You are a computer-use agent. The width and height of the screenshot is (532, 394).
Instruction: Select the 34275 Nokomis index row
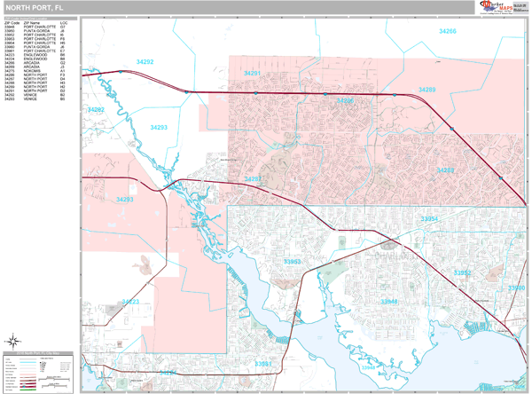(x=34, y=72)
